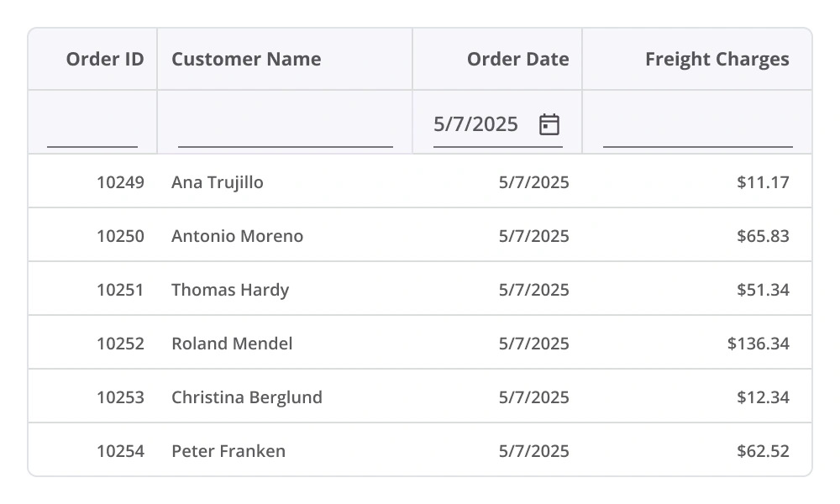This screenshot has width=840, height=504.
Task: Sort by the Order ID column header
Action: coord(105,59)
